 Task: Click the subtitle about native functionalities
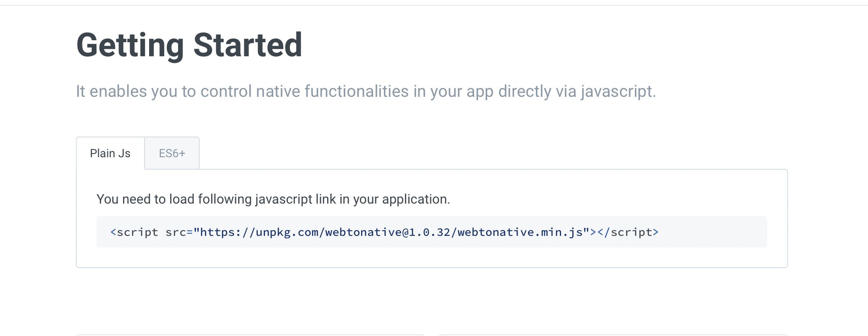[366, 91]
